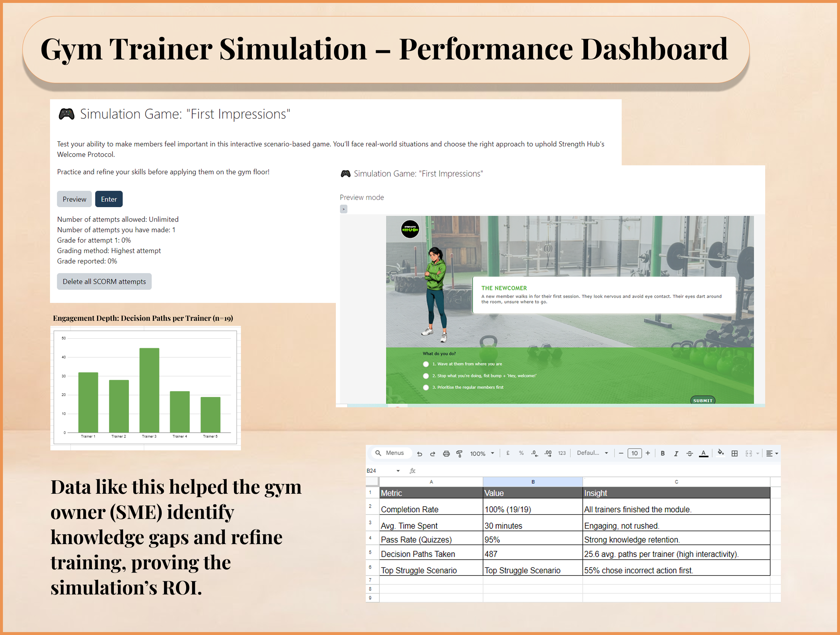840x635 pixels.
Task: Decrease font size with the minus button
Action: click(621, 453)
